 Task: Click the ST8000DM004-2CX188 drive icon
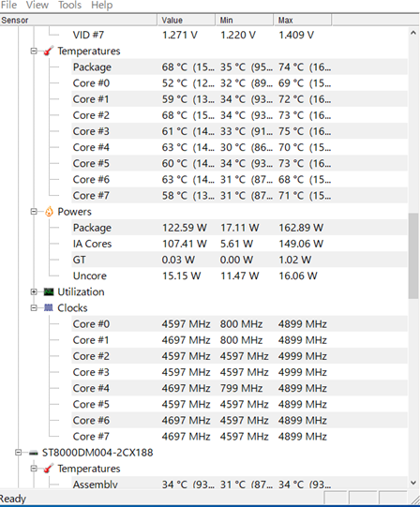[x=34, y=453]
